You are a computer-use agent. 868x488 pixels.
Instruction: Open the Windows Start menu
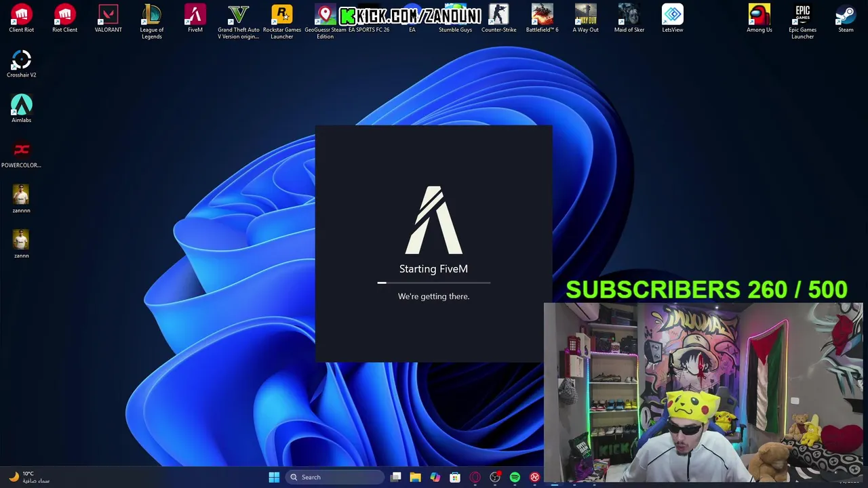pos(274,477)
